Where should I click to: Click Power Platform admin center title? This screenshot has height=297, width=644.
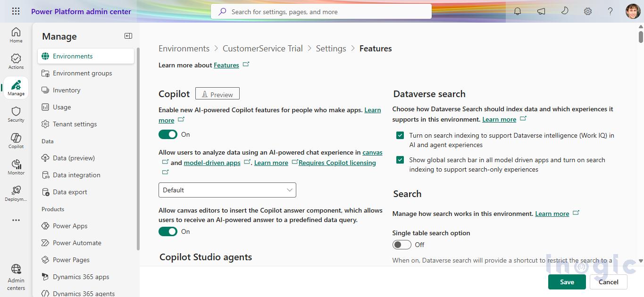click(x=81, y=11)
